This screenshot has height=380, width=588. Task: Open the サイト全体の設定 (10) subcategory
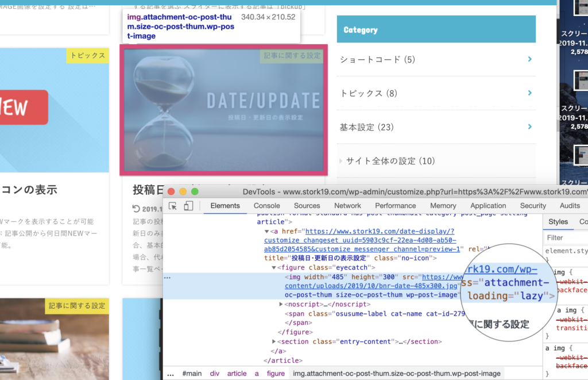(390, 161)
